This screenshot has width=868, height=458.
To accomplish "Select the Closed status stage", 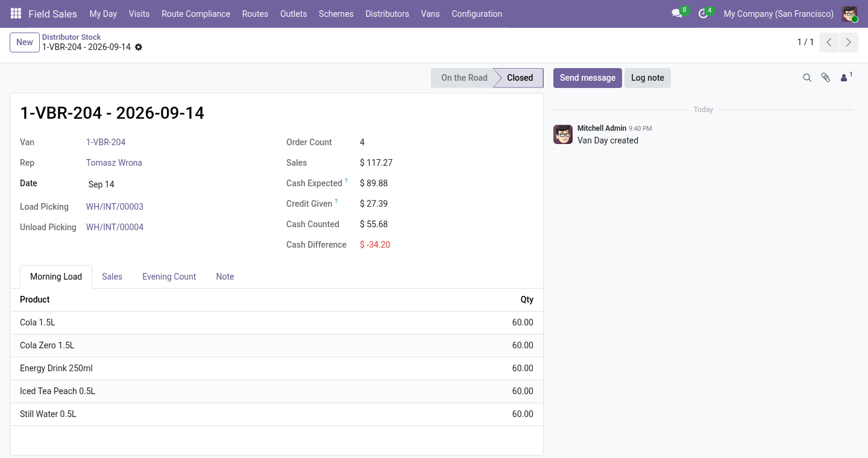I will (520, 78).
